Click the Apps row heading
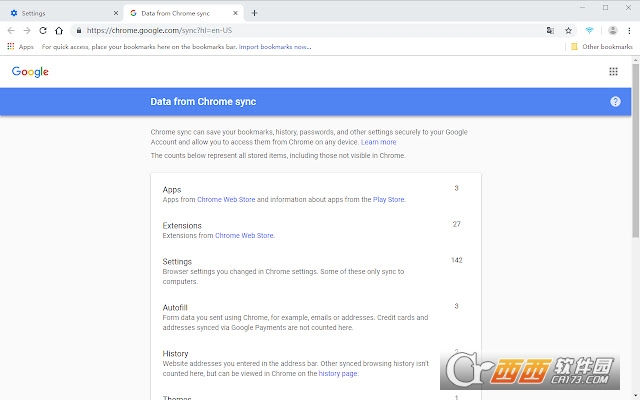Viewport: 640px width, 400px height. click(172, 190)
